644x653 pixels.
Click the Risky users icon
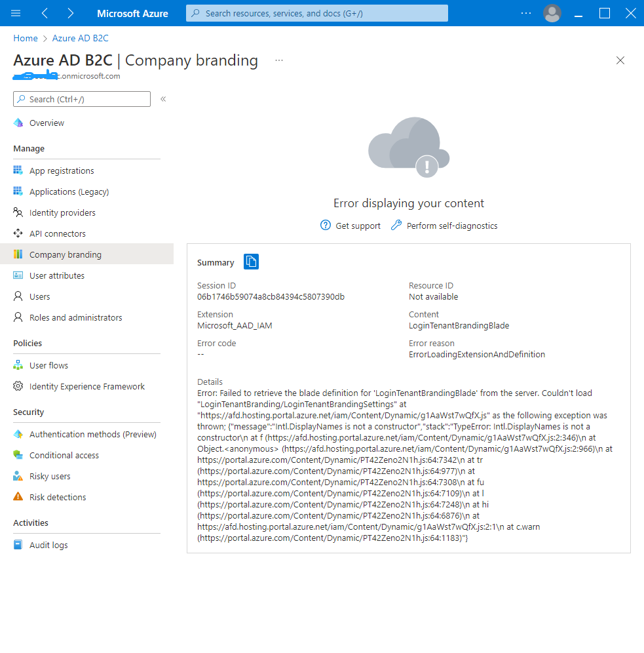click(18, 475)
